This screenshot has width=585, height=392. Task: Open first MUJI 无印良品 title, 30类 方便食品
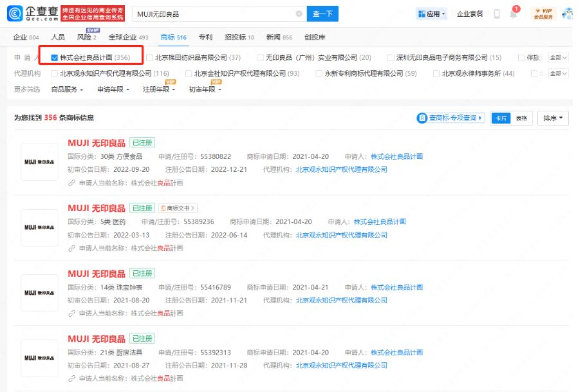[97, 143]
